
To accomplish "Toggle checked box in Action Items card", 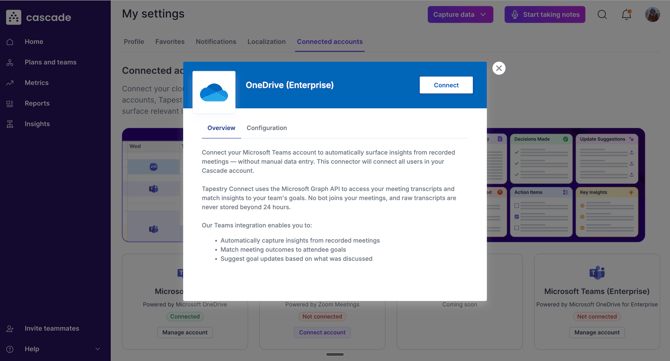I will pyautogui.click(x=517, y=217).
